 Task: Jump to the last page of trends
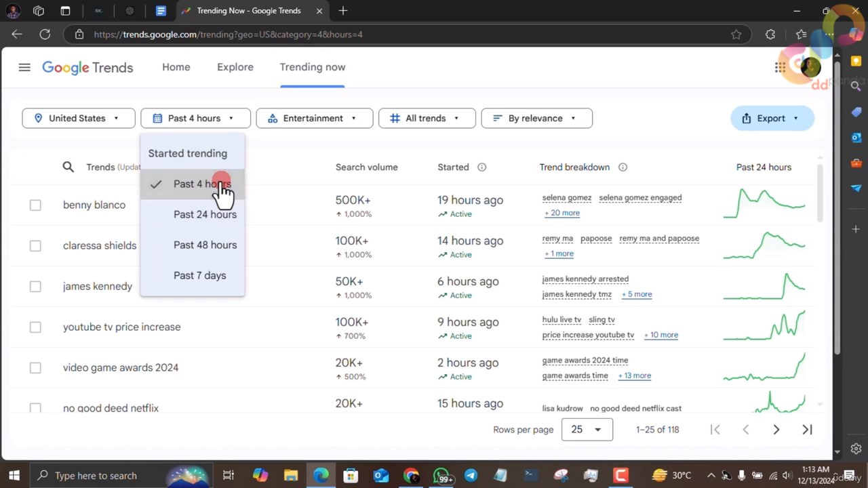(x=807, y=430)
